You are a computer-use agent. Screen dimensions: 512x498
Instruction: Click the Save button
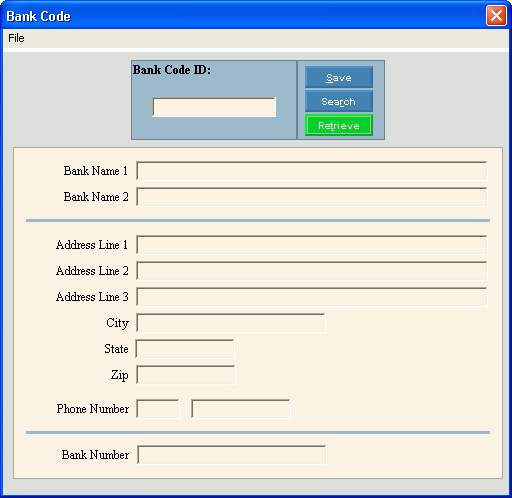(339, 77)
